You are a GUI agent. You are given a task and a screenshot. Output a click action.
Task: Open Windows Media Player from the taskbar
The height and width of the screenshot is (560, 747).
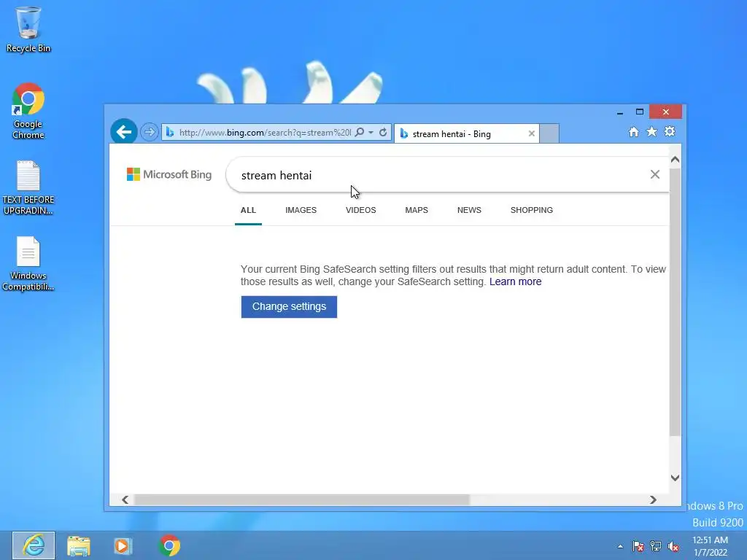point(123,545)
